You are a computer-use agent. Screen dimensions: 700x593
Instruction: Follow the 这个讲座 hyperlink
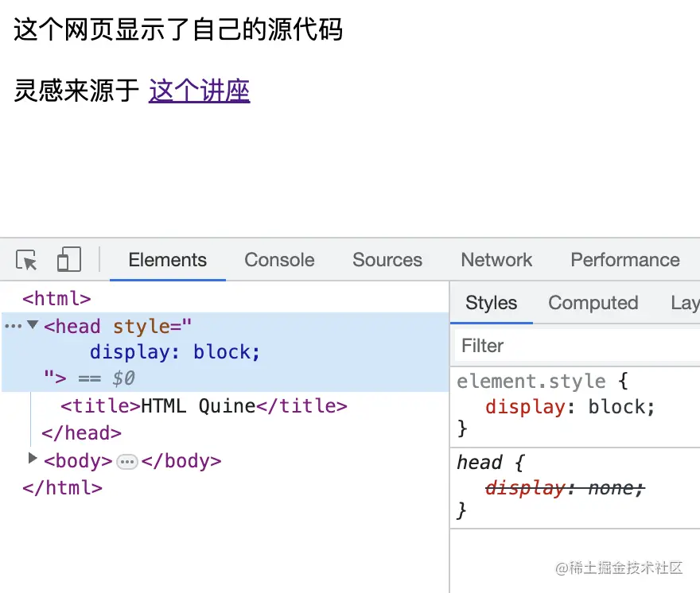tap(199, 91)
